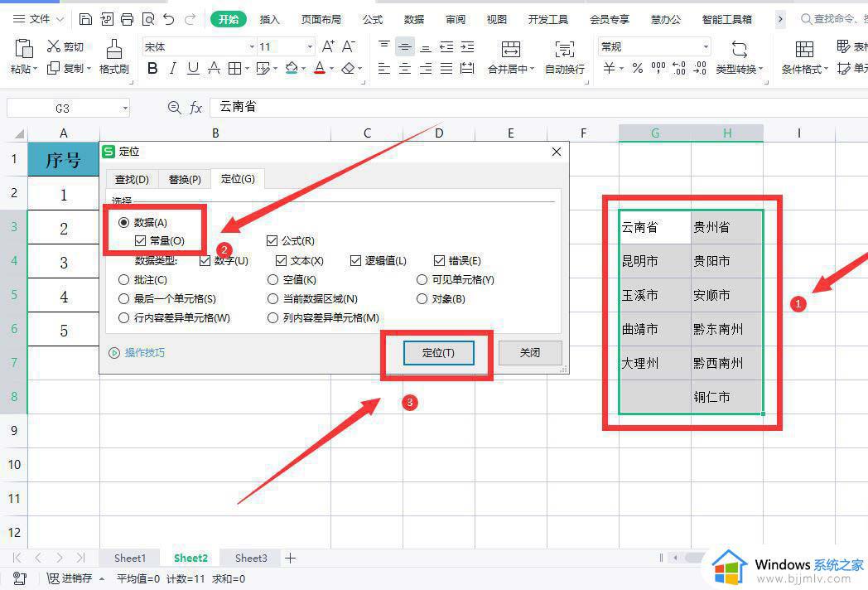Screen dimensions: 868x590
Task: Select the 空值(K) radio button
Action: (x=272, y=280)
